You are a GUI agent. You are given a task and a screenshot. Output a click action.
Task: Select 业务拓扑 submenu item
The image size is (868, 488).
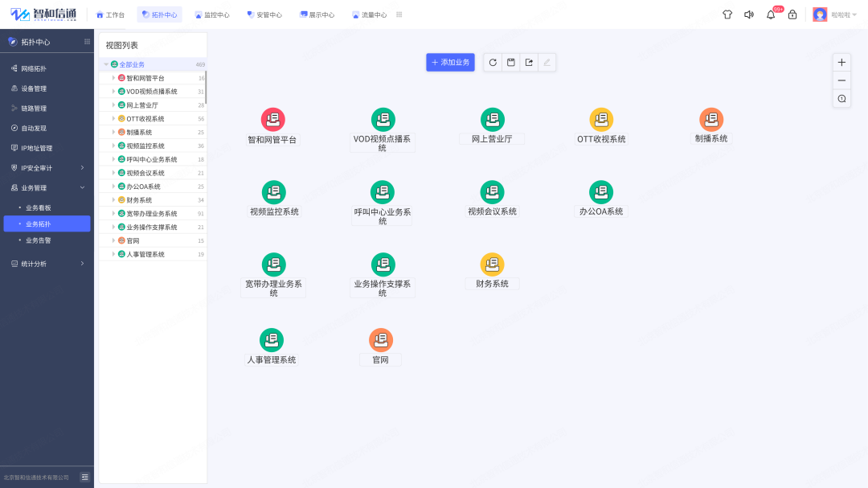(x=47, y=223)
